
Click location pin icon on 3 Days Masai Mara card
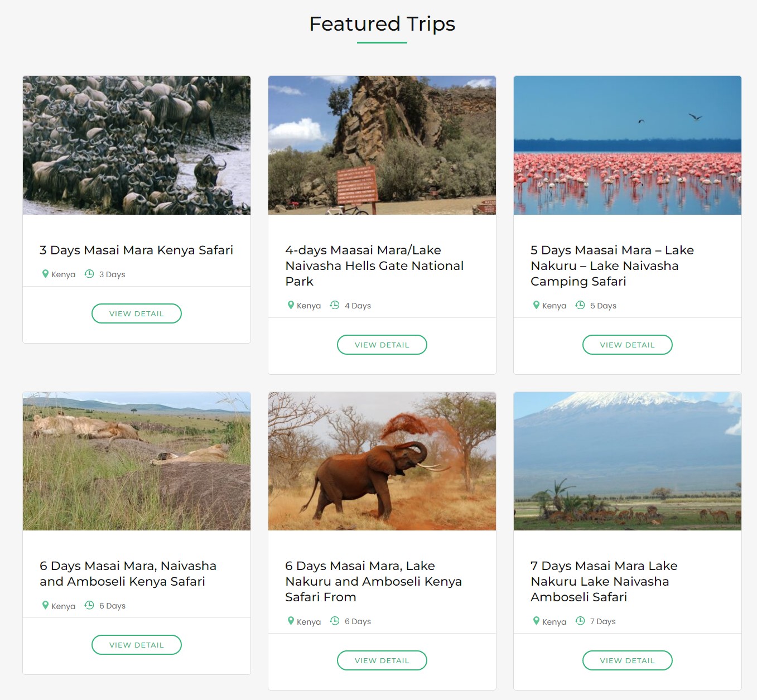[x=46, y=274]
